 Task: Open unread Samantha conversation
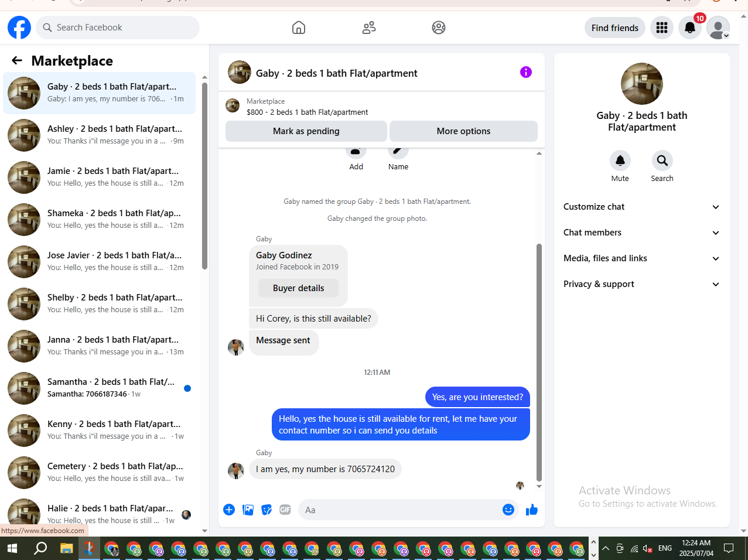pos(100,388)
